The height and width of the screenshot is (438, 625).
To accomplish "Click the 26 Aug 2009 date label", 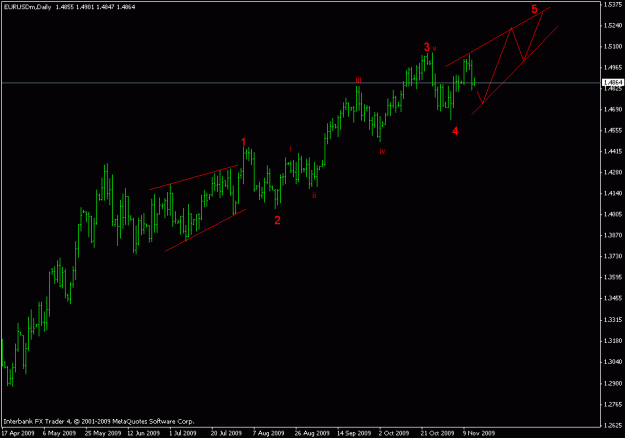I will [x=312, y=433].
